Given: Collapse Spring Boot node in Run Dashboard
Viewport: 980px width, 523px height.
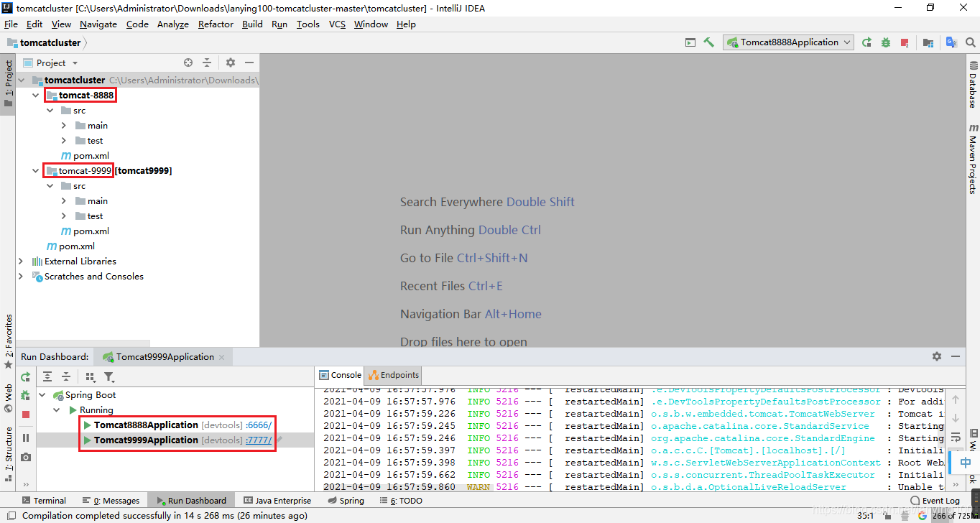Looking at the screenshot, I should pos(42,394).
